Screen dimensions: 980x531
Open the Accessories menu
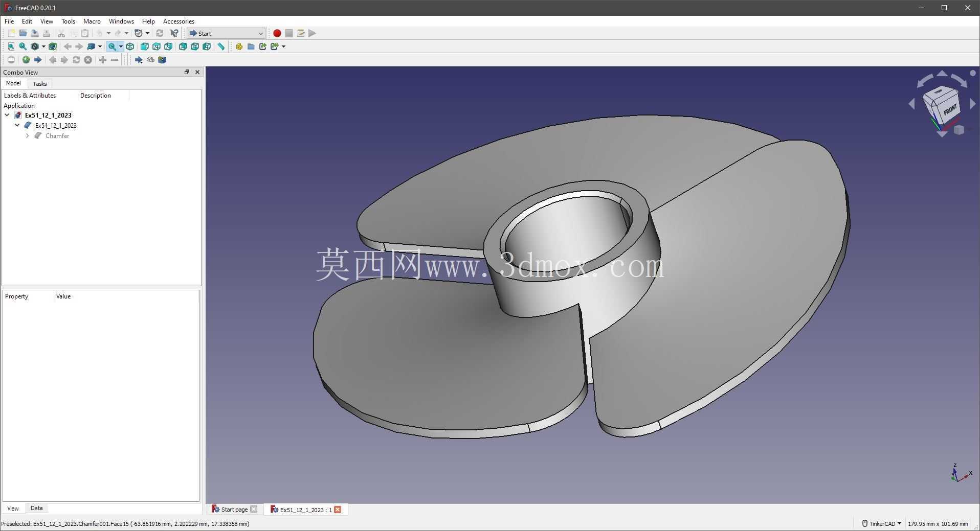[x=179, y=21]
